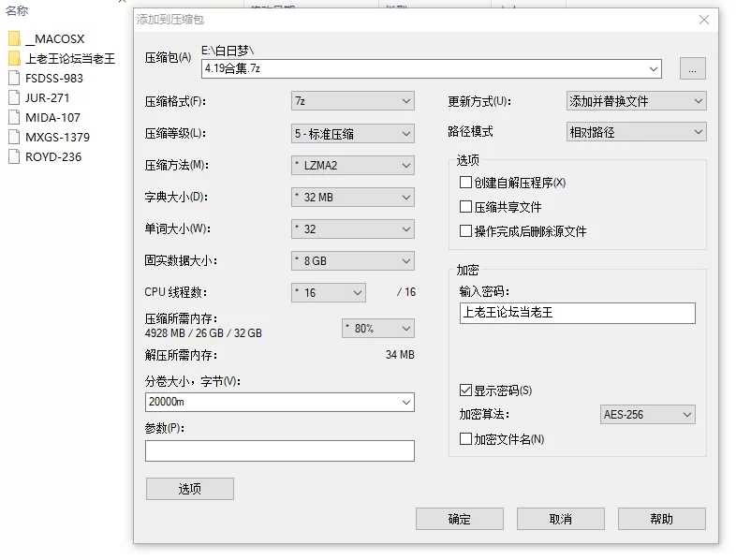The height and width of the screenshot is (560, 736).
Task: Check the delete source files after completion option
Action: (x=465, y=231)
